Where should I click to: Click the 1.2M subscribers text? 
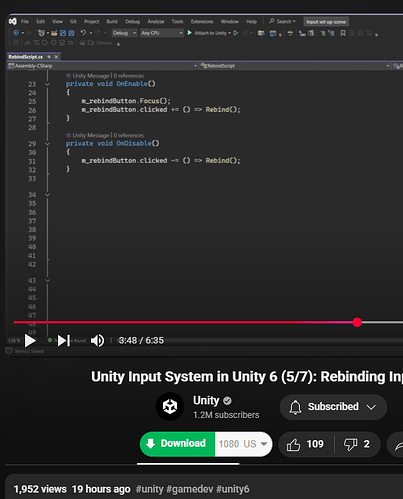pos(226,415)
